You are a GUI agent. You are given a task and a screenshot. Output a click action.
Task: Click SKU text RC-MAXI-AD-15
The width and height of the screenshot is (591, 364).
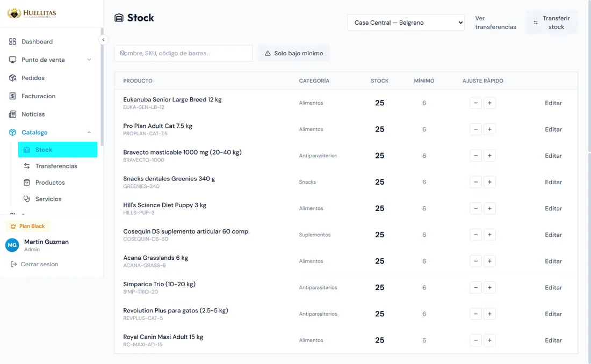click(x=142, y=345)
